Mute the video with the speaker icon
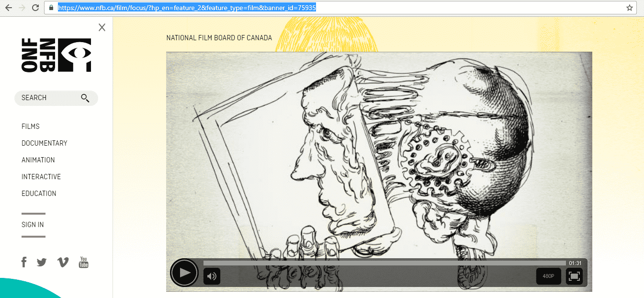This screenshot has width=644, height=298. [212, 276]
